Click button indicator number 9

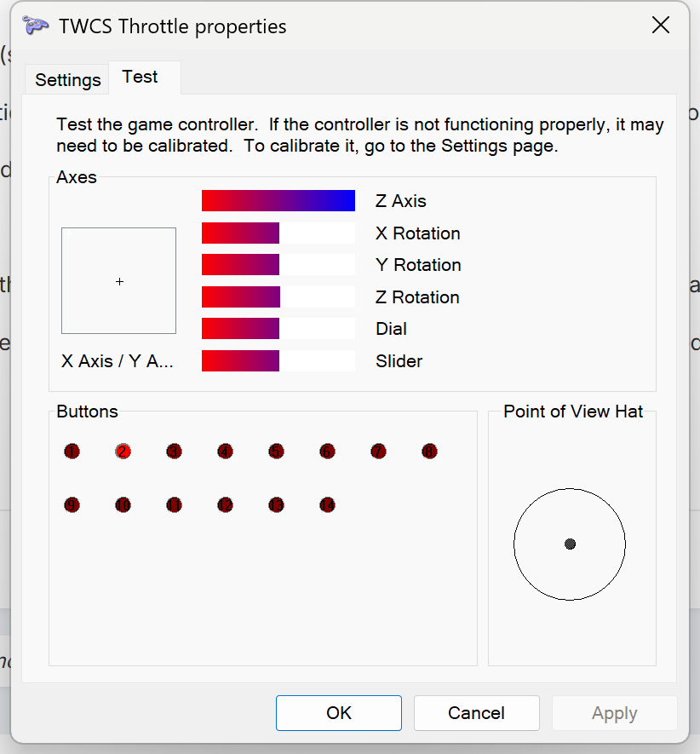click(72, 505)
